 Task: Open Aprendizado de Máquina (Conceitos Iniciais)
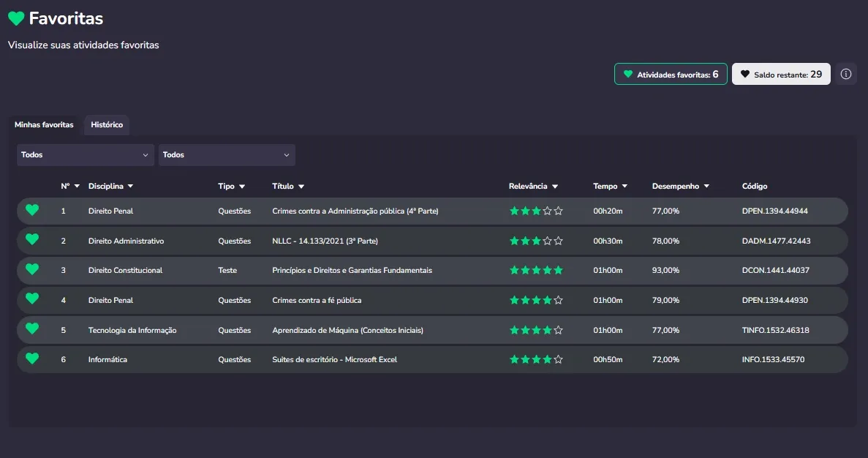347,330
